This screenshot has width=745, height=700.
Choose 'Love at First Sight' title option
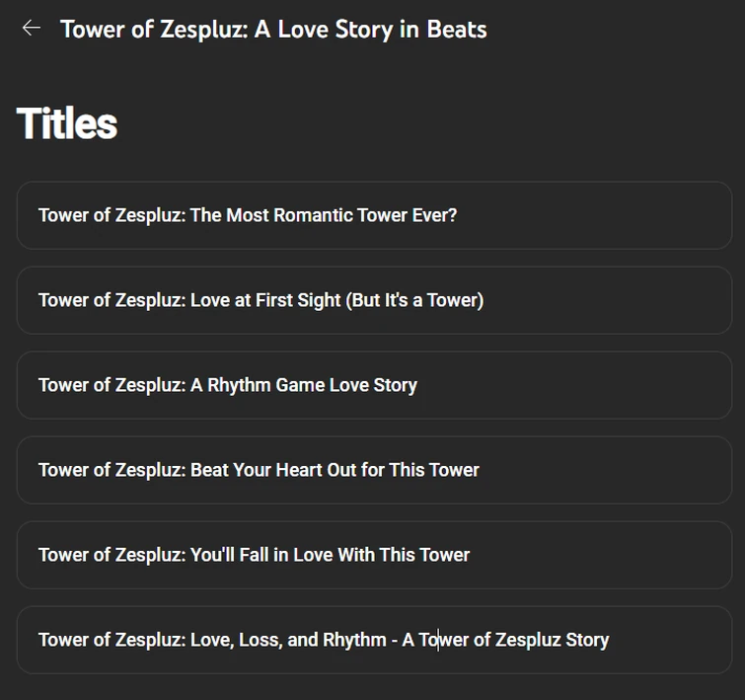(x=373, y=300)
